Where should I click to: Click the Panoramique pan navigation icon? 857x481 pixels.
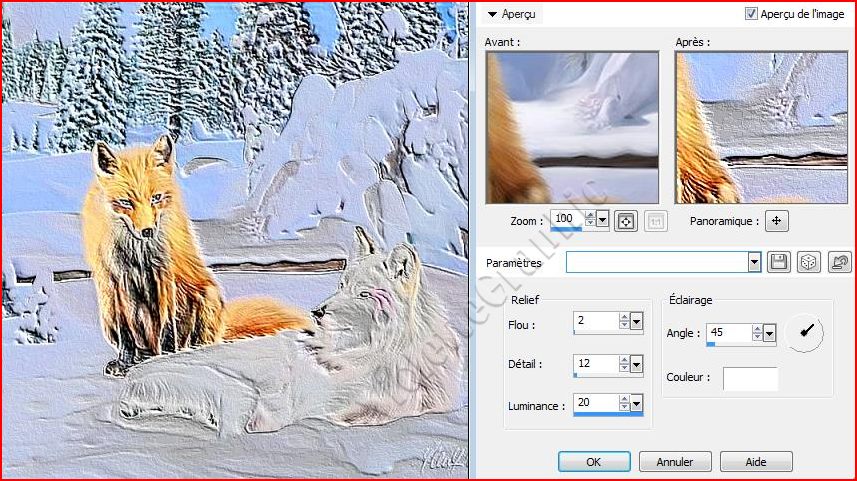coord(777,221)
